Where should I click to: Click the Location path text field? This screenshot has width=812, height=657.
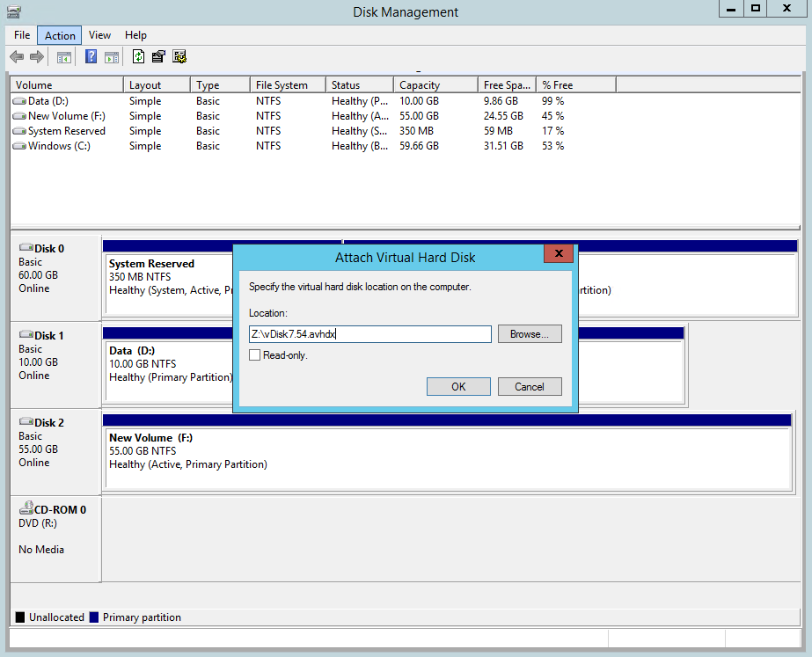369,334
